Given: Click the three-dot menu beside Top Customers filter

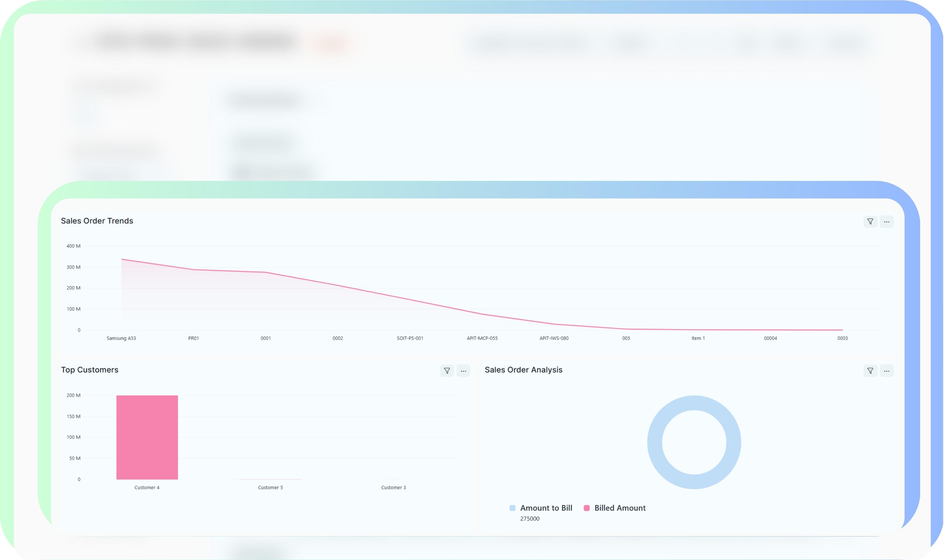Looking at the screenshot, I should coord(463,371).
